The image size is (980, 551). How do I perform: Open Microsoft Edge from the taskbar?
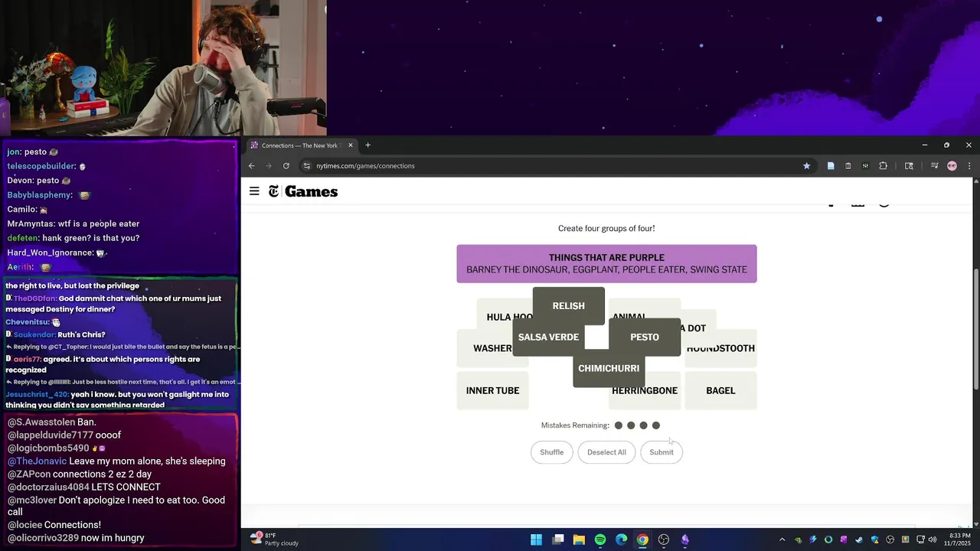tap(621, 540)
